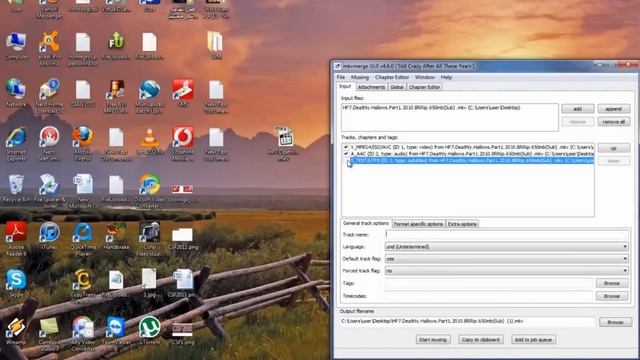Select the HP7 Deathly mkv video file icon
640x360 pixels.
coord(284,143)
